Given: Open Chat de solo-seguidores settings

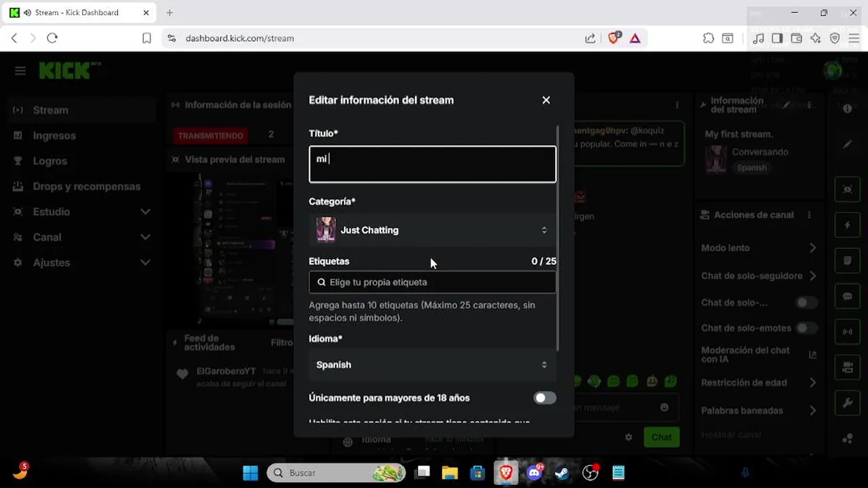Looking at the screenshot, I should pyautogui.click(x=758, y=276).
